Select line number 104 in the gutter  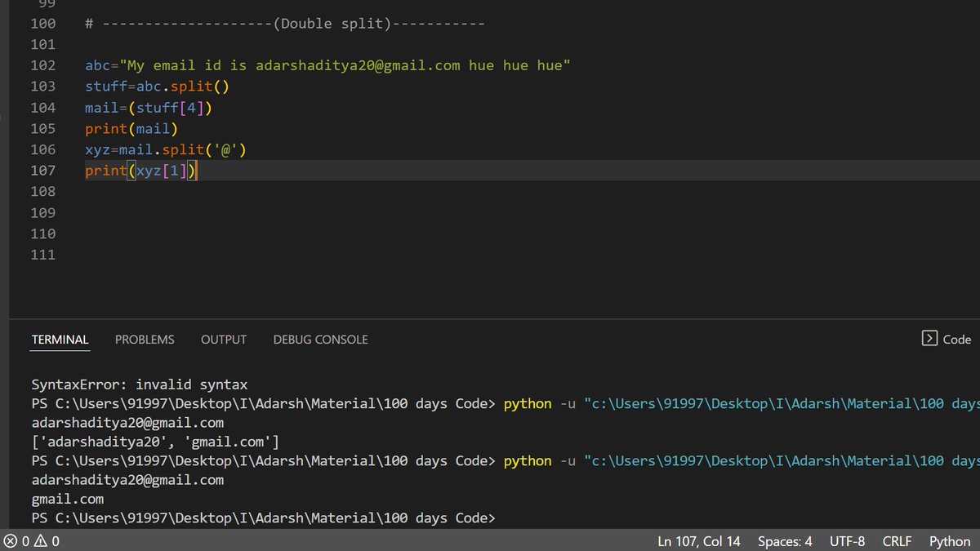(x=42, y=107)
